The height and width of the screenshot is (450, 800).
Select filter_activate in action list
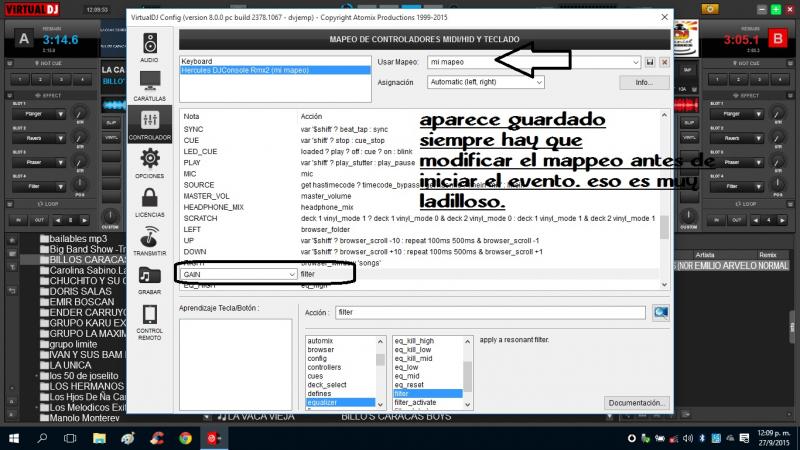(428, 403)
